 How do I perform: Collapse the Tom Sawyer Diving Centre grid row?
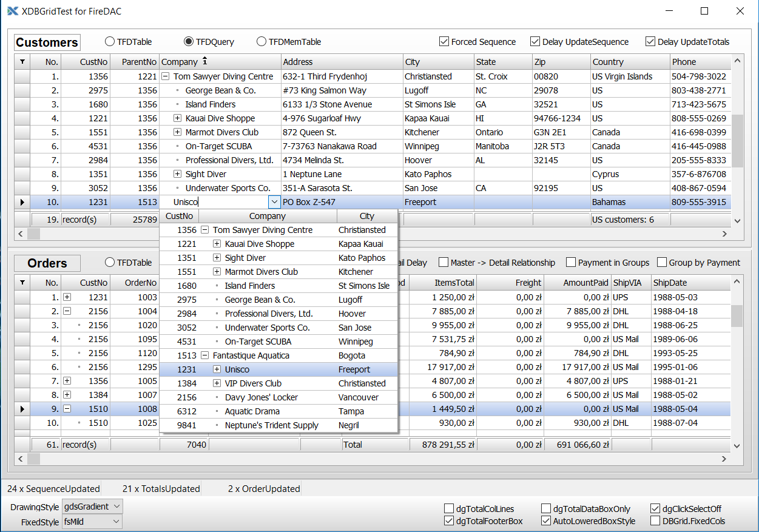[166, 77]
